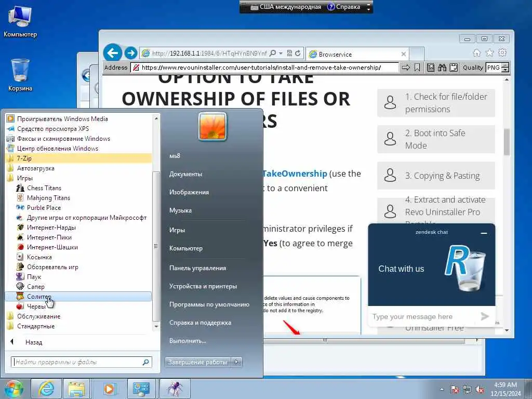The width and height of the screenshot is (532, 399).
Task: Open '1. Check for file/folder permissions' card
Action: coord(436,103)
